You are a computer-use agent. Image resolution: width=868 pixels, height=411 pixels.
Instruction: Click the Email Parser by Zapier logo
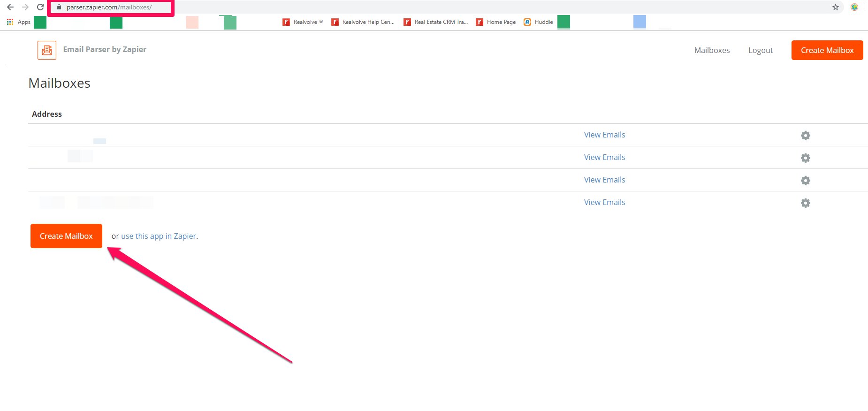47,50
